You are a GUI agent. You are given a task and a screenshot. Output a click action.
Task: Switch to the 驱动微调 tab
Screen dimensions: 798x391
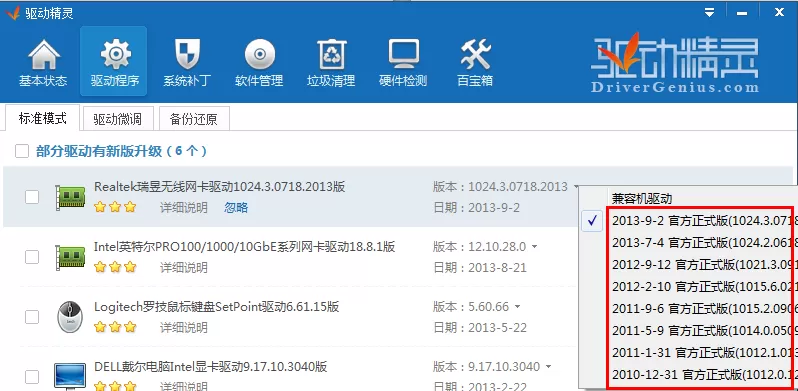(x=118, y=120)
